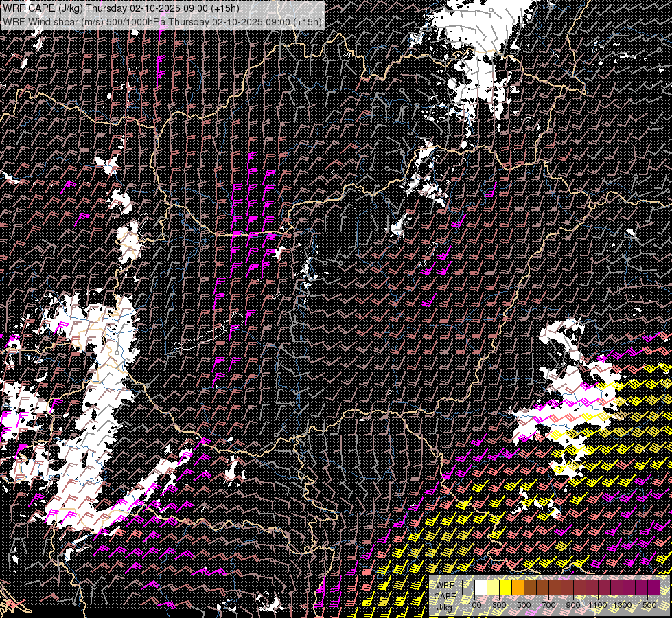Pick the bright yellow legend swatch
The image size is (672, 618).
point(505,588)
